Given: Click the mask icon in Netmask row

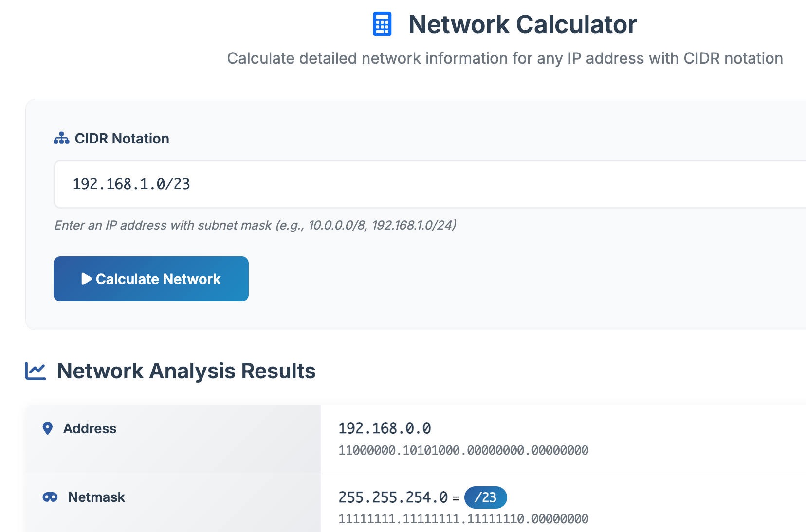Looking at the screenshot, I should [x=50, y=497].
